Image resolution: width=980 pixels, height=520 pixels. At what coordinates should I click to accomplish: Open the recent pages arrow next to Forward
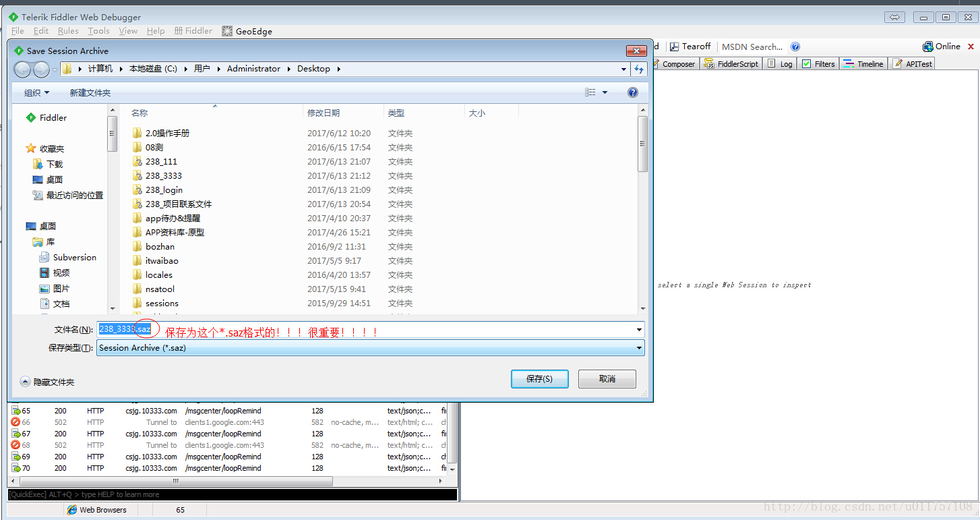(55, 69)
